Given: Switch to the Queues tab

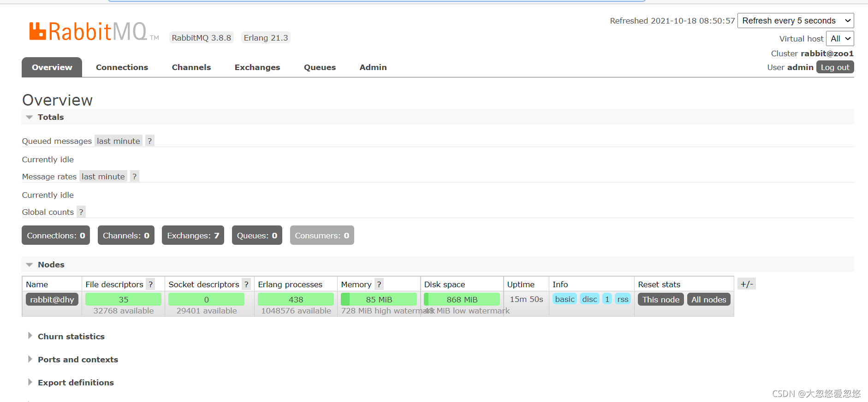Looking at the screenshot, I should 320,67.
